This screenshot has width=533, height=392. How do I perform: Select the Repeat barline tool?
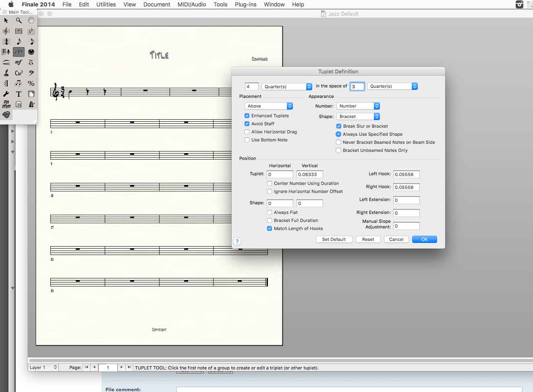pos(6,83)
